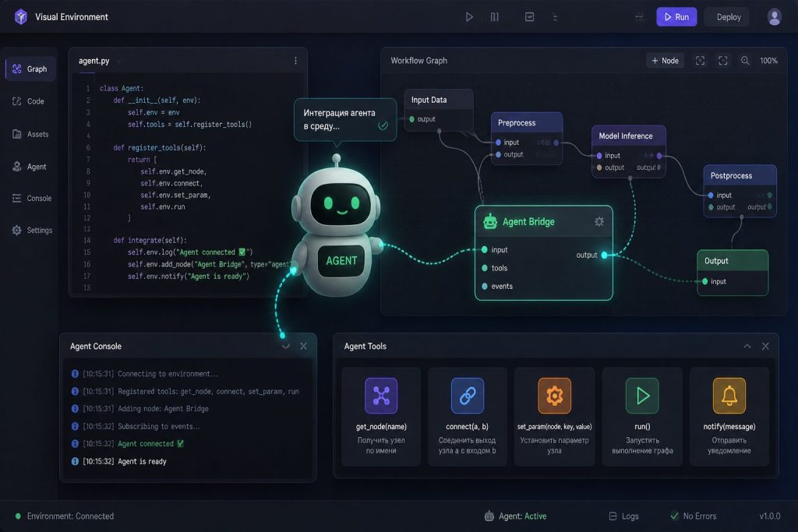Image resolution: width=798 pixels, height=532 pixels.
Task: Select the Model Inference node header
Action: coord(629,136)
